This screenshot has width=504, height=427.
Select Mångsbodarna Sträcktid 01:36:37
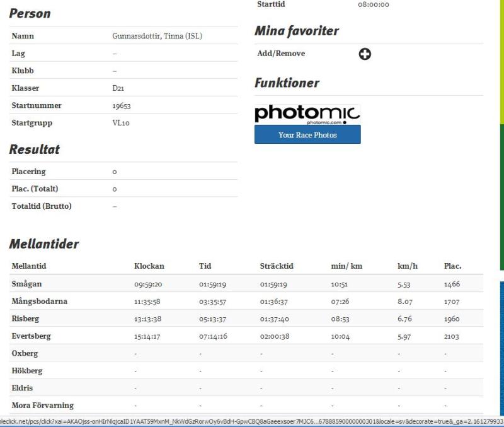coord(274,301)
